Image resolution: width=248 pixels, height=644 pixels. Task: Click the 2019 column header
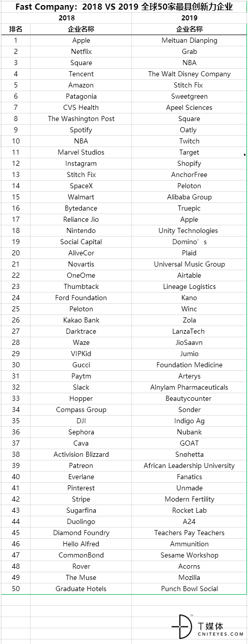[189, 18]
